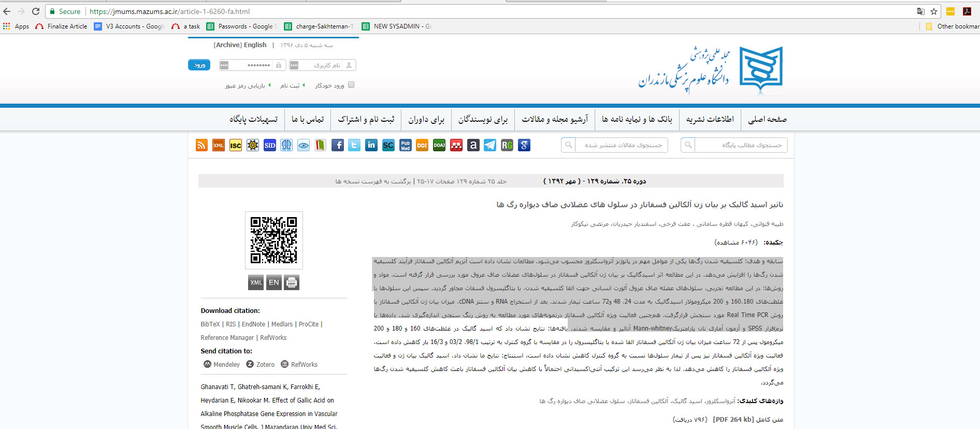The width and height of the screenshot is (980, 429).
Task: Open the ISC indexing icon
Action: click(x=236, y=146)
